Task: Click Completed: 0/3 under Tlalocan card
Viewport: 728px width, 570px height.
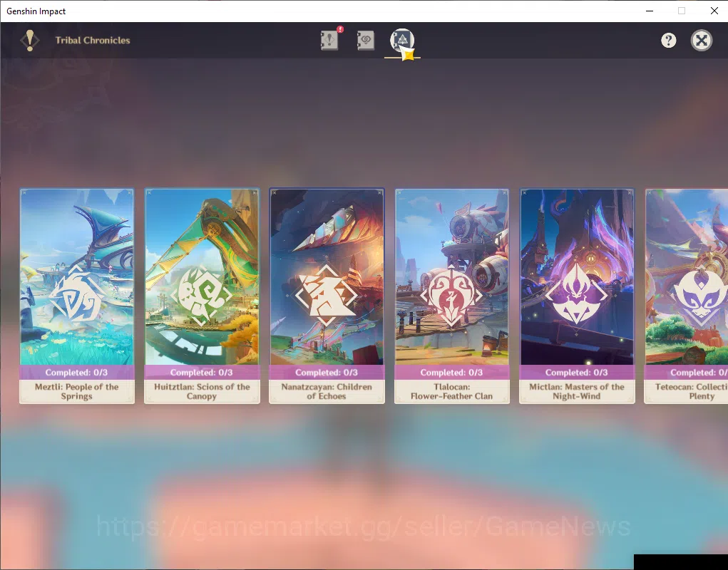Action: point(451,373)
